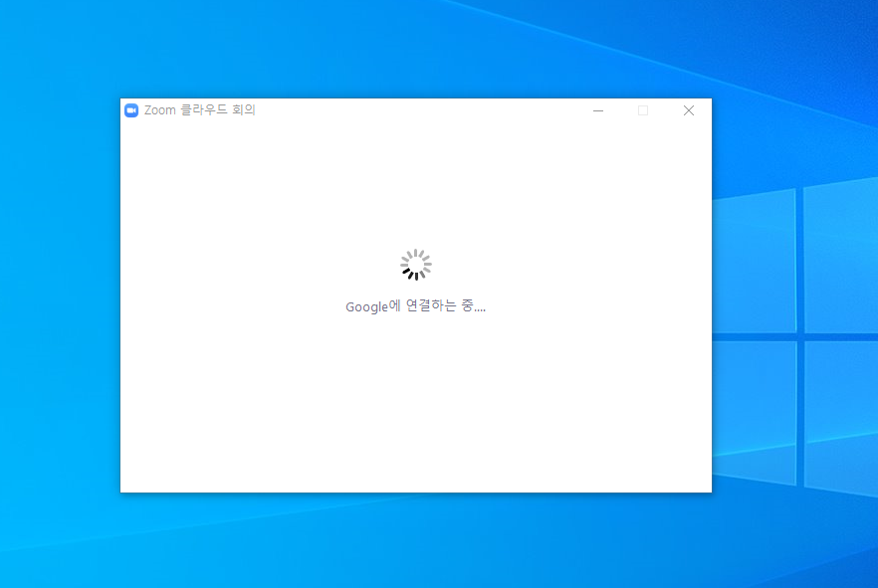Click the "Zoom 클라우드 회의" title text
Viewport: 878px width, 588px height.
pyautogui.click(x=199, y=110)
